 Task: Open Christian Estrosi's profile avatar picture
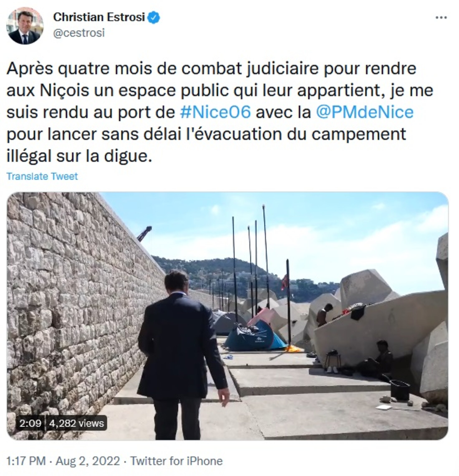click(x=25, y=25)
